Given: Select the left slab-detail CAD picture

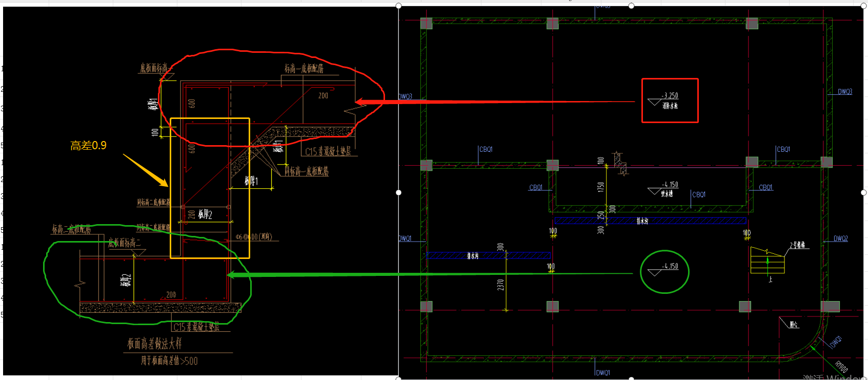Looking at the screenshot, I should tap(200, 191).
